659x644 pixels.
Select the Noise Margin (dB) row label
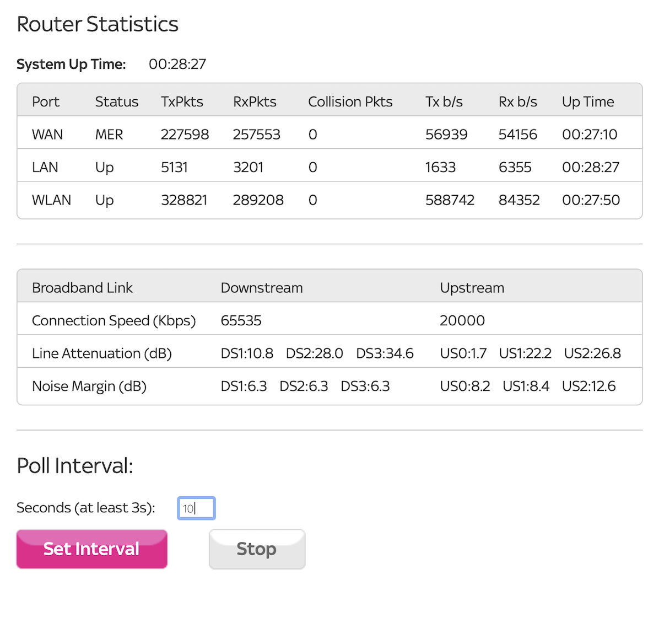click(x=89, y=387)
